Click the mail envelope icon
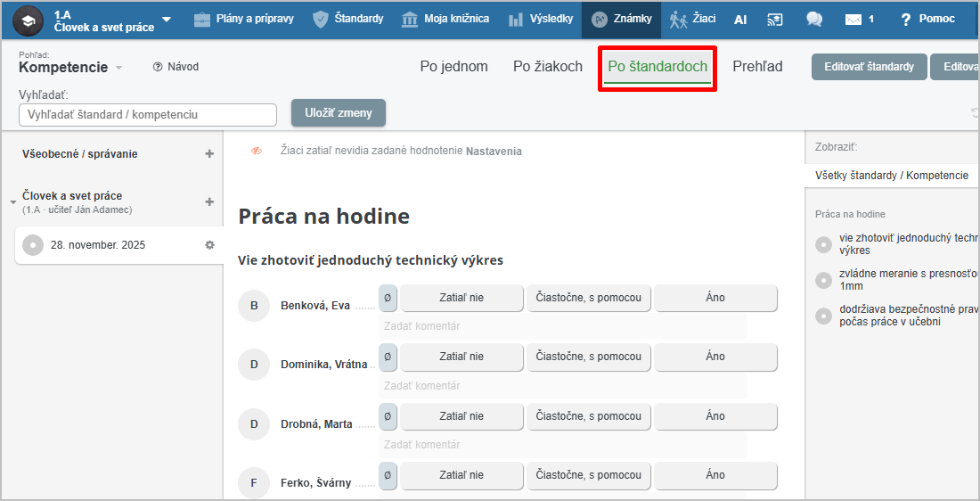Viewport: 980px width, 501px height. point(853,19)
